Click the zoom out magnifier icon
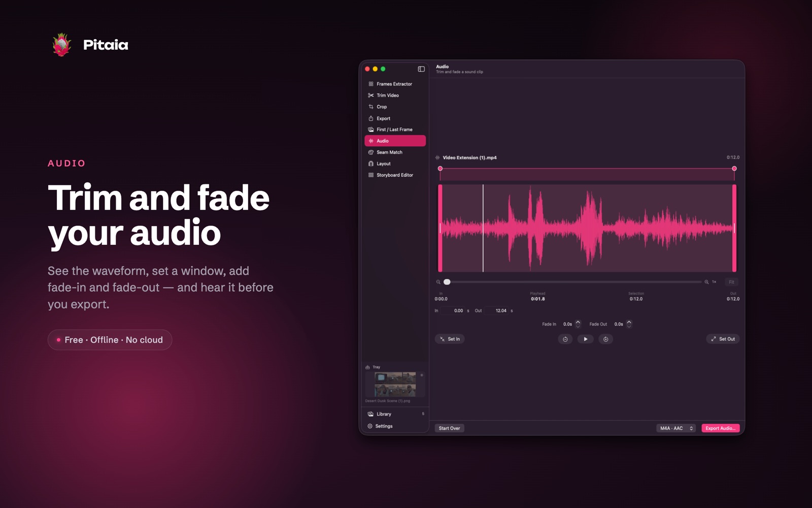 [x=438, y=282]
